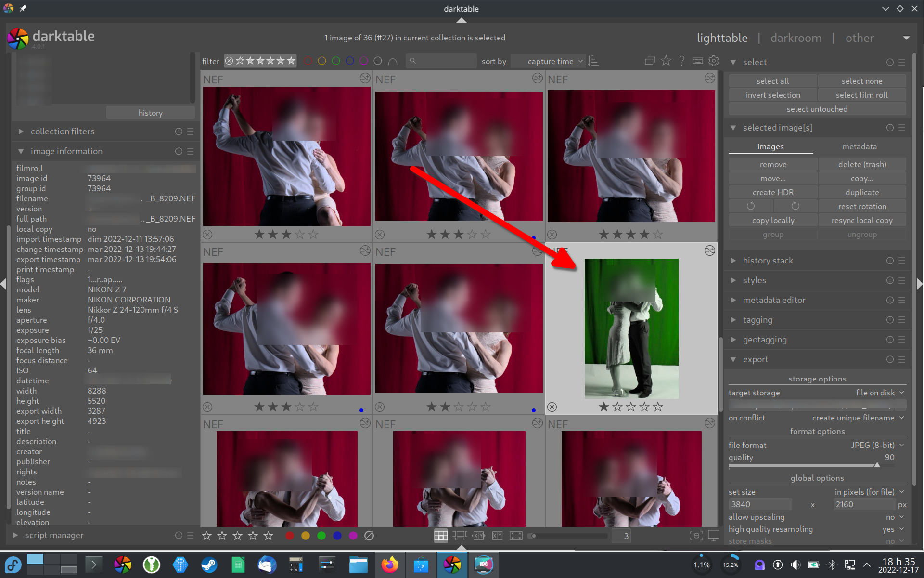Open the sort by capture time dropdown
Viewport: 924px width, 578px height.
550,61
